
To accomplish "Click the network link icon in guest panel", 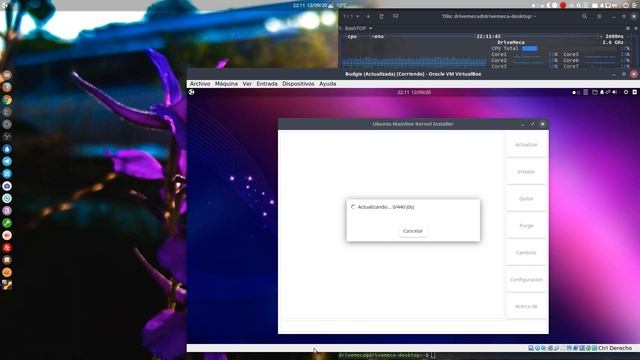I will [x=608, y=92].
